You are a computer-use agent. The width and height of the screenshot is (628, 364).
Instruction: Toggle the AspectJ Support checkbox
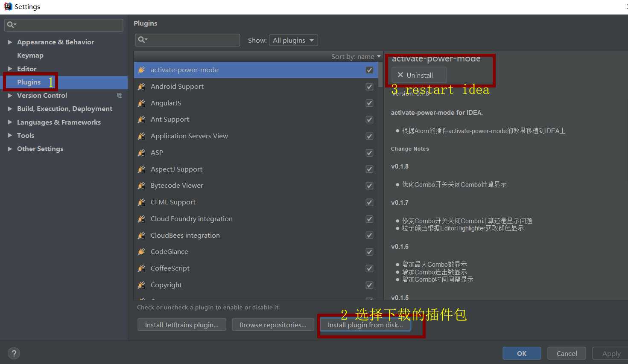369,169
